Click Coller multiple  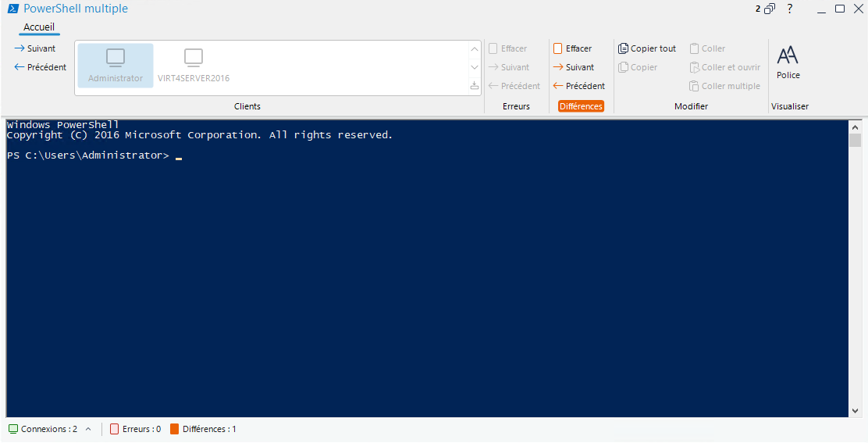[725, 87]
